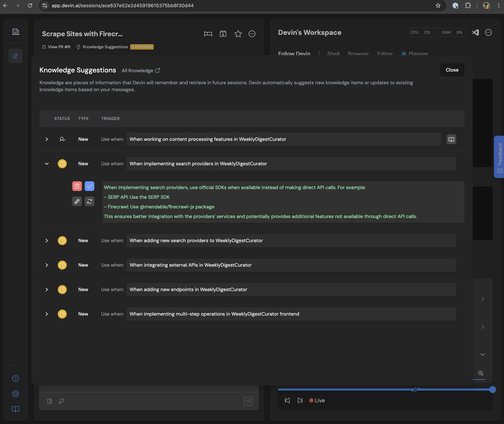Regenerate the suggestion with refresh icon
504x424 pixels.
[x=89, y=202]
